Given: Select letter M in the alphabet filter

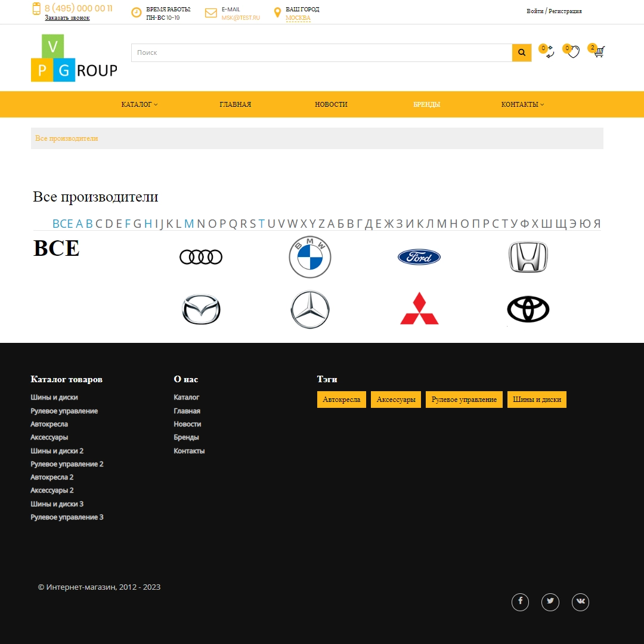Looking at the screenshot, I should 188,223.
